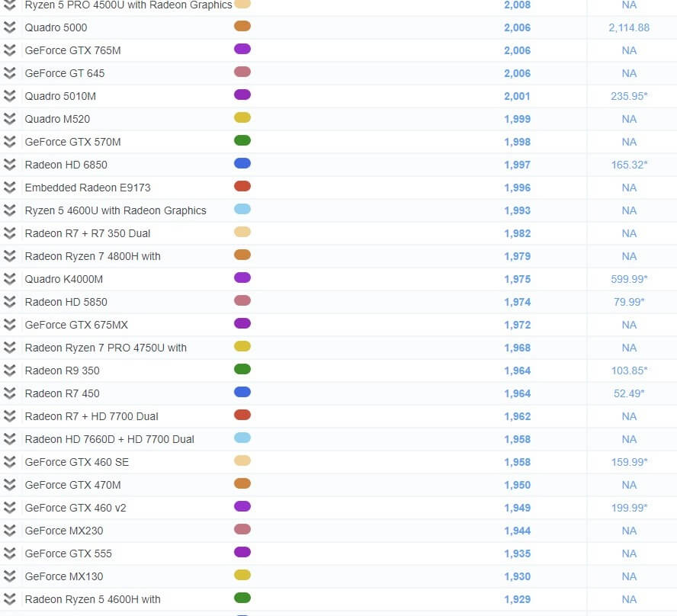Viewport: 677px width, 616px height.
Task: Open the GeForce GTX 555 link
Action: pyautogui.click(x=68, y=553)
